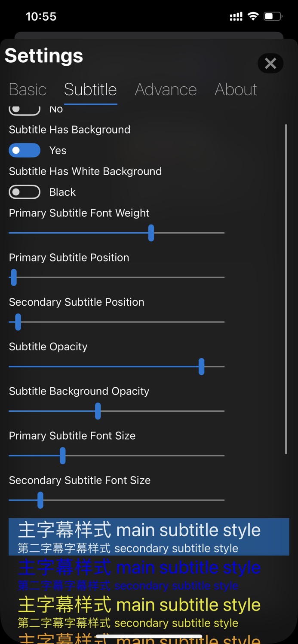This screenshot has width=298, height=644.
Task: Disable the Subtitle Has Background toggle
Action: pyautogui.click(x=25, y=150)
